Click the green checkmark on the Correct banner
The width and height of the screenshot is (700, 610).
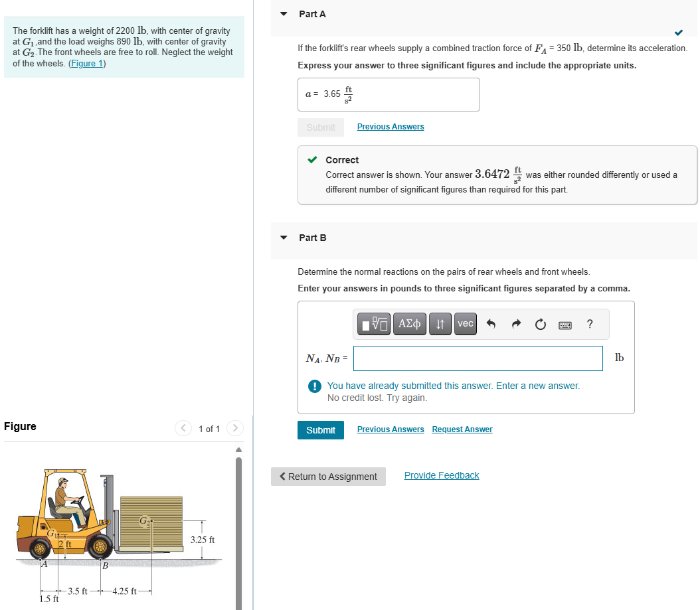pos(312,159)
